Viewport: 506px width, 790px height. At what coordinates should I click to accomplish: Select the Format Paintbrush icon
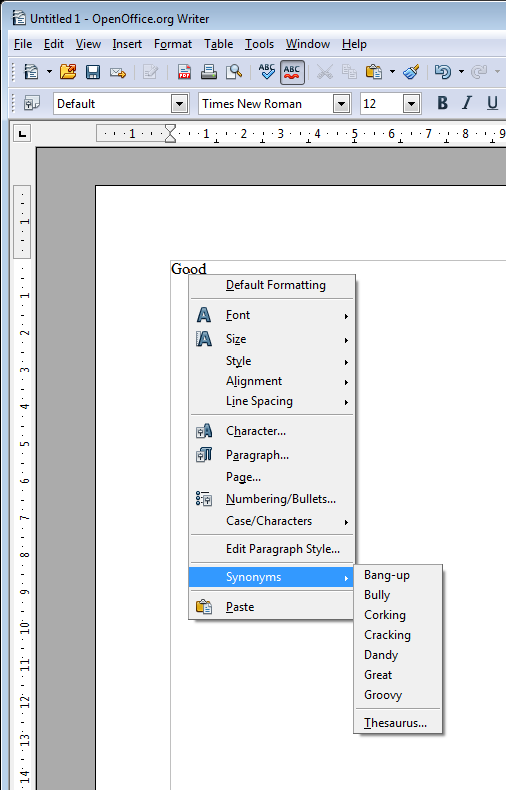click(412, 72)
